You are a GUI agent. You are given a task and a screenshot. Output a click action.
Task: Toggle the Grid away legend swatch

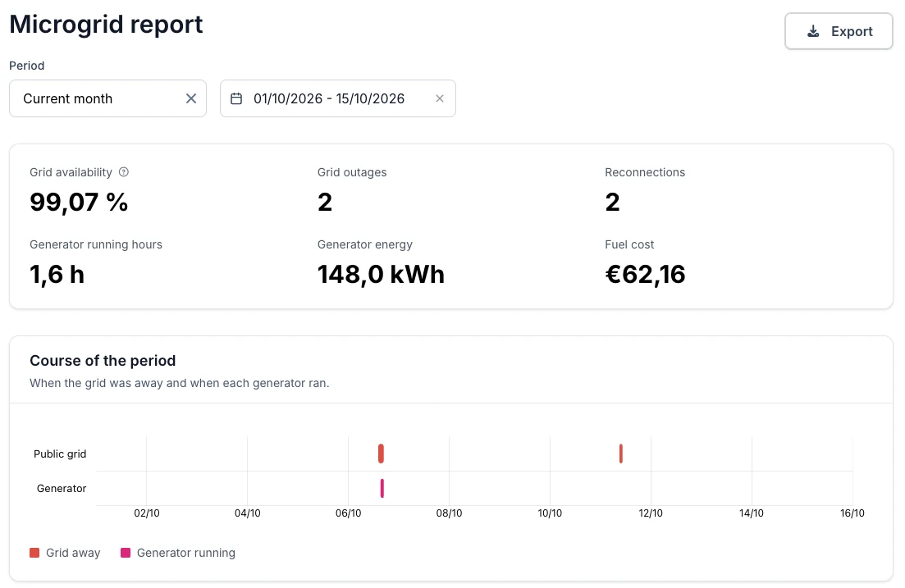[34, 553]
